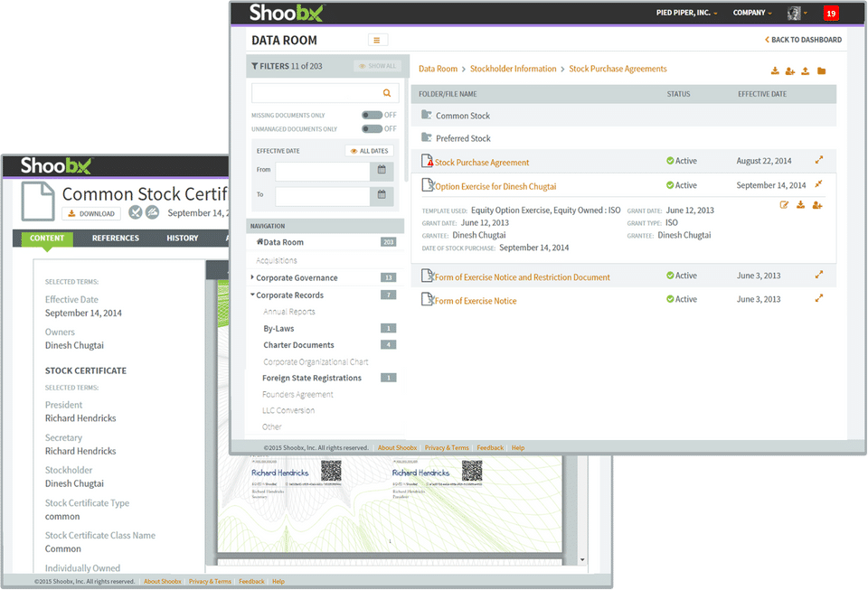The height and width of the screenshot is (590, 868).
Task: Click scroll down arrow in certificate preview
Action: (x=582, y=559)
